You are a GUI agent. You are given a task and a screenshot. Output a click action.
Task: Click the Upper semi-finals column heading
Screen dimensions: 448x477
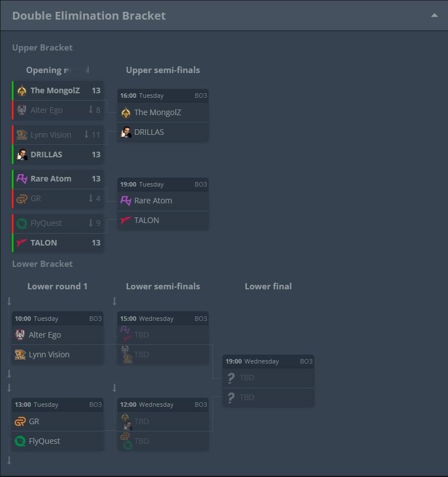(x=163, y=70)
